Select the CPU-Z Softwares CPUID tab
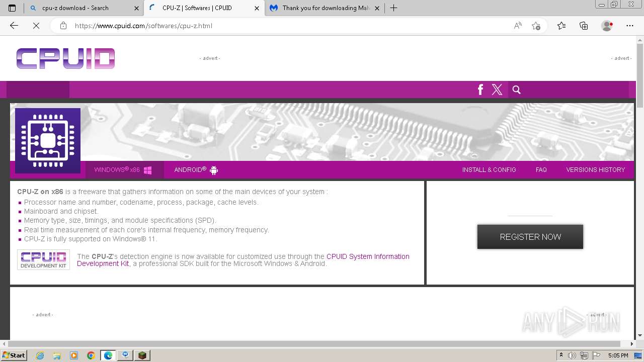Viewport: 644px width, 362px height. click(204, 8)
